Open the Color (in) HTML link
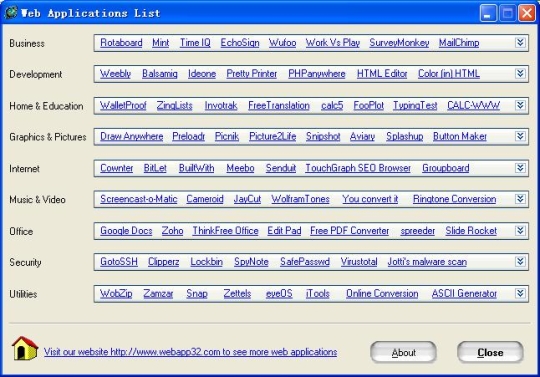This screenshot has height=377, width=540. 449,74
